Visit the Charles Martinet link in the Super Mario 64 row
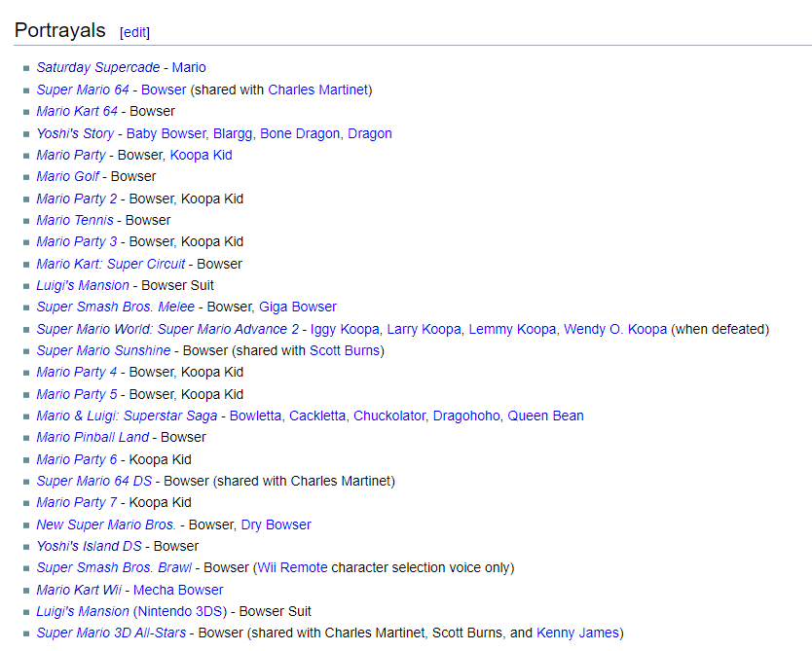Viewport: 812px width, 651px height. pos(318,90)
